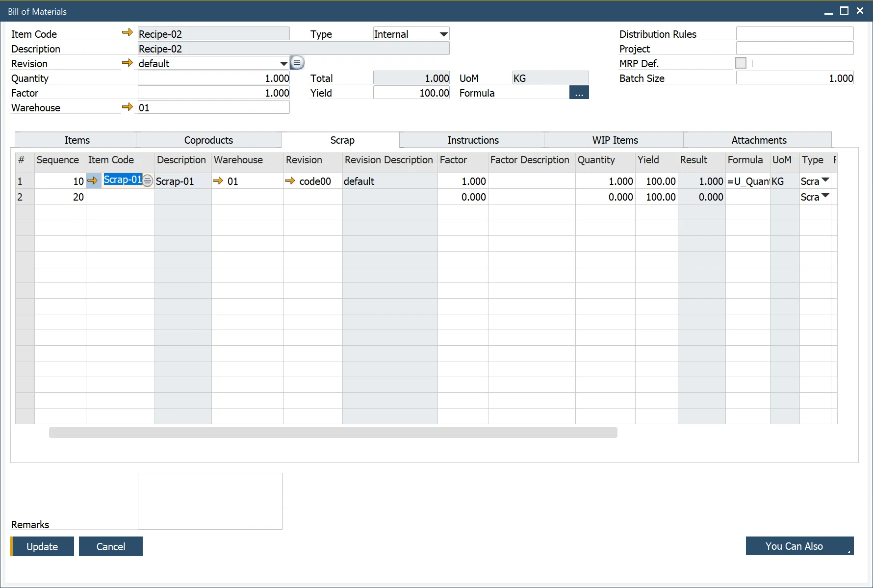The width and height of the screenshot is (873, 588).
Task: Click link arrow next to Scrap-01 item code
Action: 92,181
